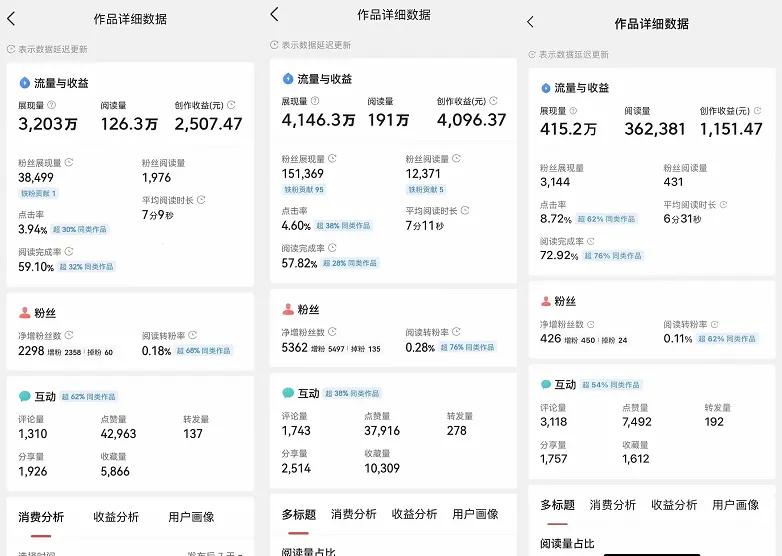Tap delay icon beside 粉丝阅读量 above 12,371

click(x=456, y=159)
